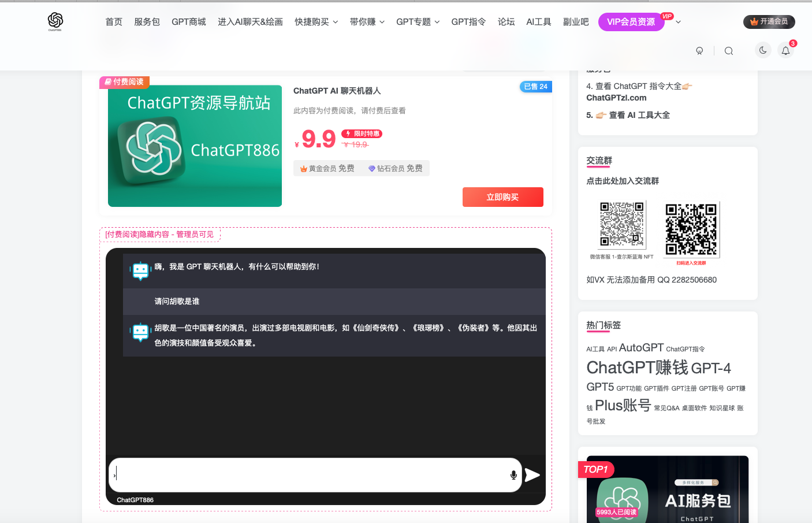812x523 pixels.
Task: Go to the 首页 menu item
Action: (x=113, y=21)
